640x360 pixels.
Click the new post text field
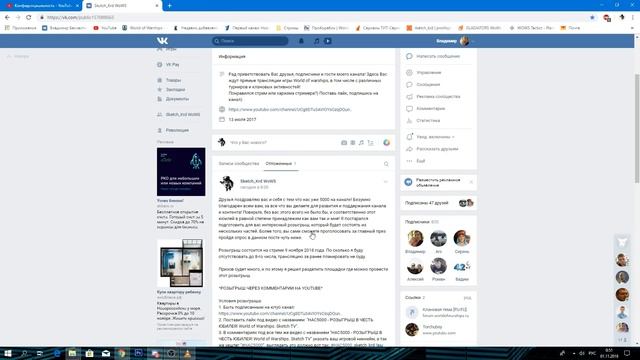click(x=282, y=142)
